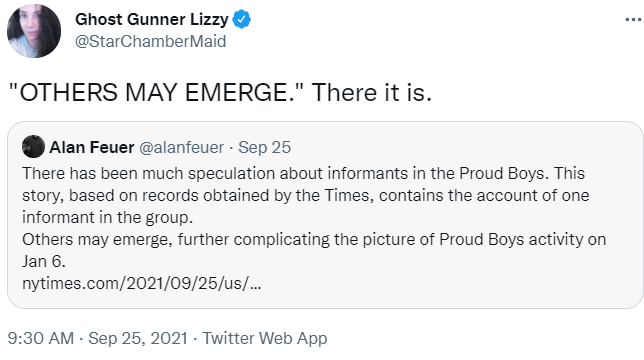Screen dimensions: 644x360
Task: Open Alan Feuer's name in quoted tweet
Action: coord(92,147)
